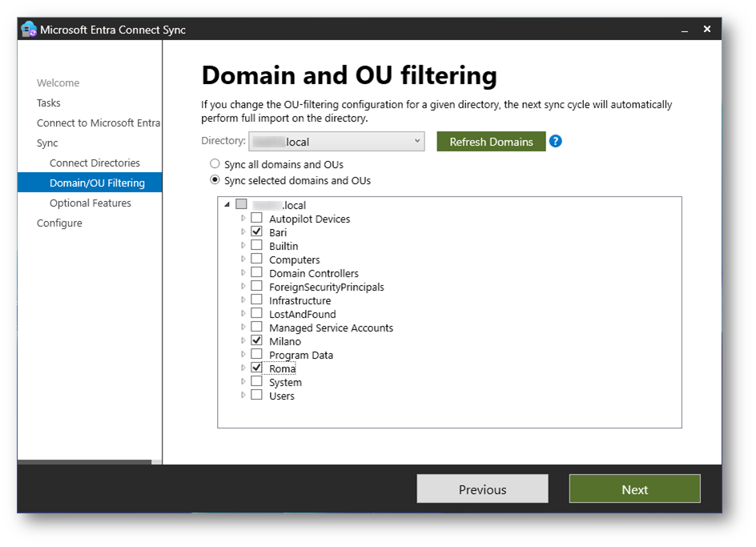Check the Infrastructure checkbox
This screenshot has height=547, width=756.
(x=257, y=299)
